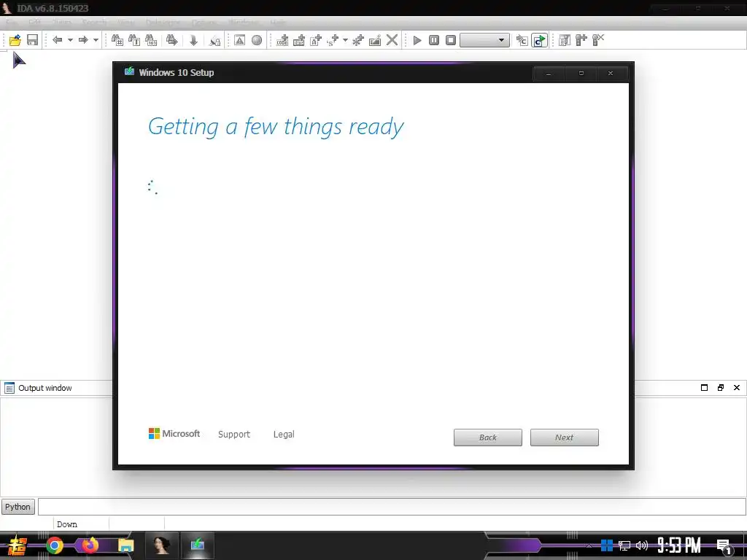
Task: Click the 'Down' status bar text
Action: pyautogui.click(x=66, y=524)
